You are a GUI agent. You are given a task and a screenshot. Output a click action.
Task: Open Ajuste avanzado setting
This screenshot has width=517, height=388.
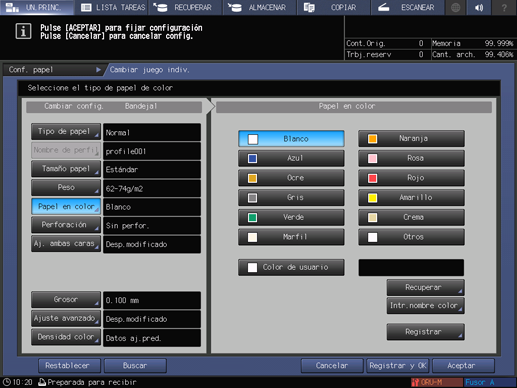[x=66, y=318]
